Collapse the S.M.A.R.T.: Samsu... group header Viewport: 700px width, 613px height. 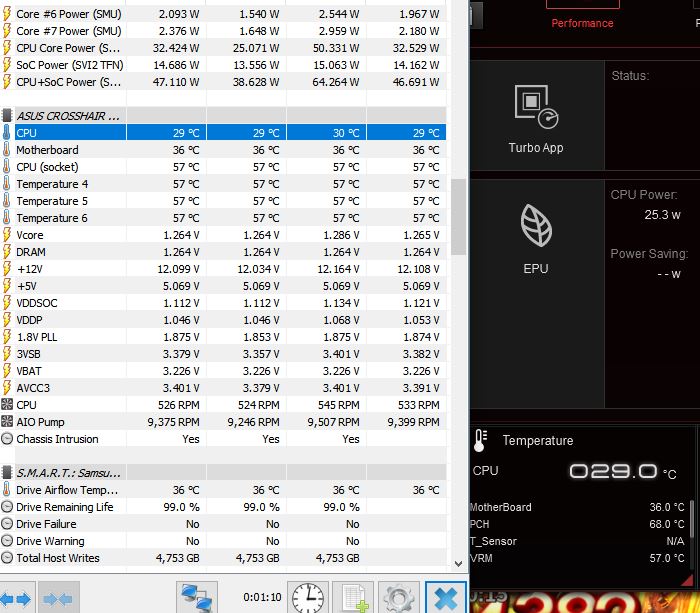click(223, 472)
